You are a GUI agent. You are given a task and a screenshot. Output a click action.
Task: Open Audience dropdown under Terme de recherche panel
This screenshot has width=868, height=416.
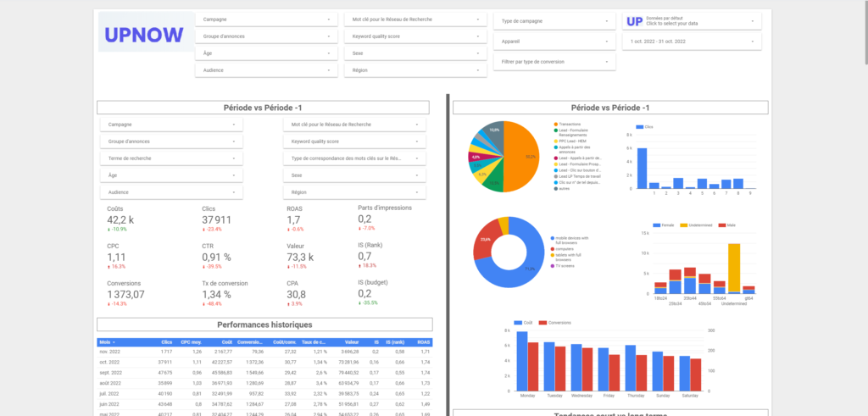171,192
